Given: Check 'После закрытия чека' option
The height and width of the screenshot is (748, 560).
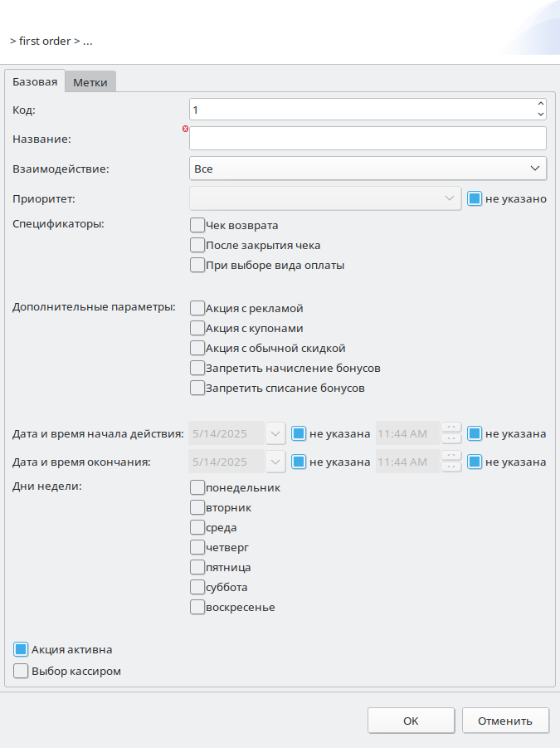Looking at the screenshot, I should [197, 245].
